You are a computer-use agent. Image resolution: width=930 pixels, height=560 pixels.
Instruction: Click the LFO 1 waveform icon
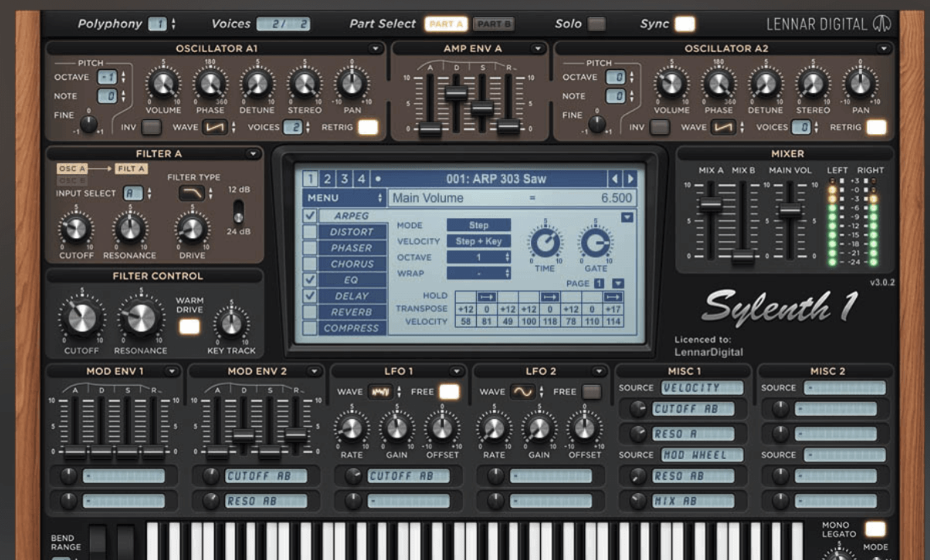pyautogui.click(x=380, y=392)
